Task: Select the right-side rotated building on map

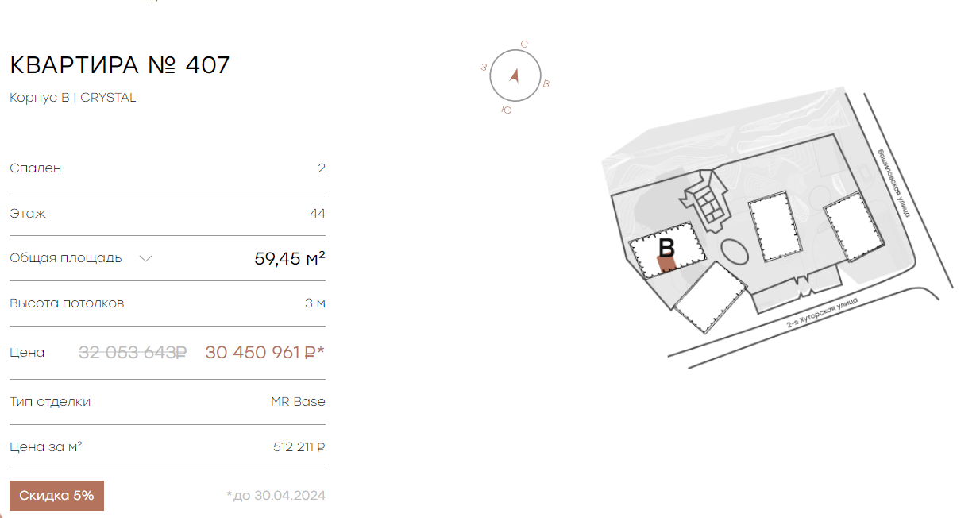Action: 854,227
